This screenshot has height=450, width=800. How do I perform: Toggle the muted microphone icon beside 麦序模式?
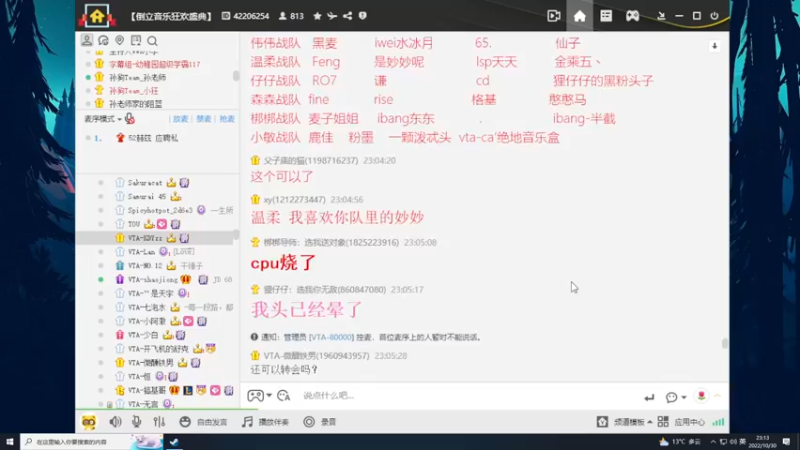click(130, 119)
